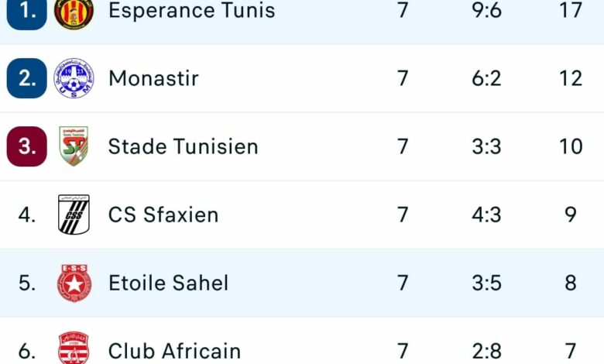Click the Esperance Tunis club crest
Viewport: 604px width, 364px height.
click(74, 12)
